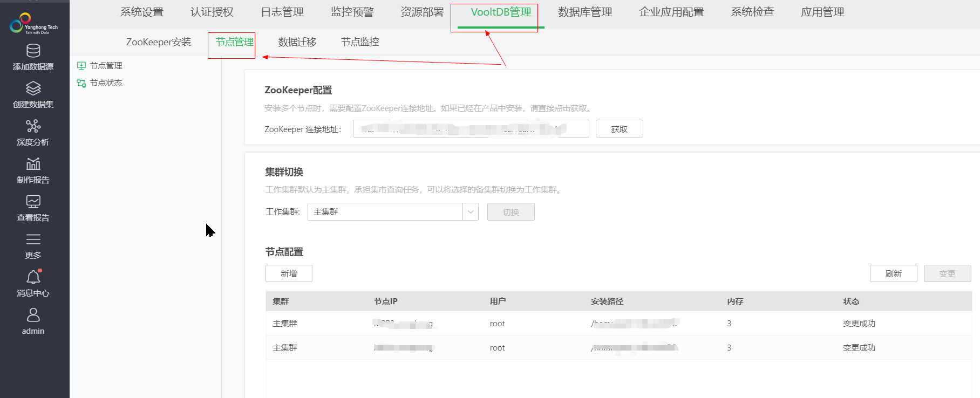Image resolution: width=980 pixels, height=398 pixels.
Task: Open the 资源部署 top menu
Action: (422, 12)
